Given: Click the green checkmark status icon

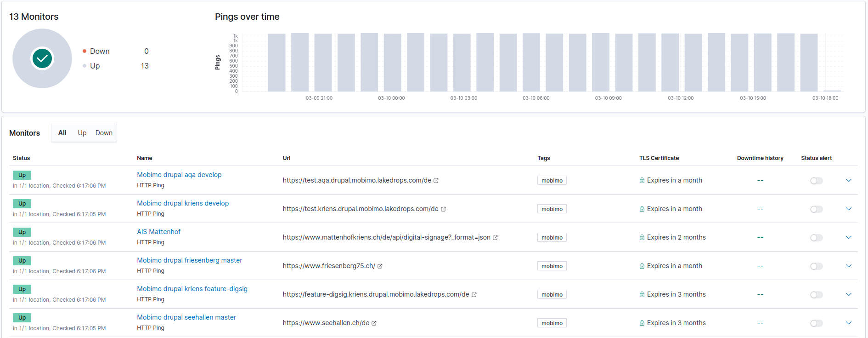Looking at the screenshot, I should [42, 58].
